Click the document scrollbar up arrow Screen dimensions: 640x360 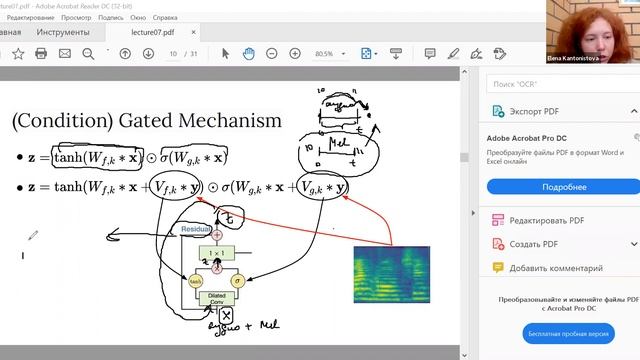464,72
